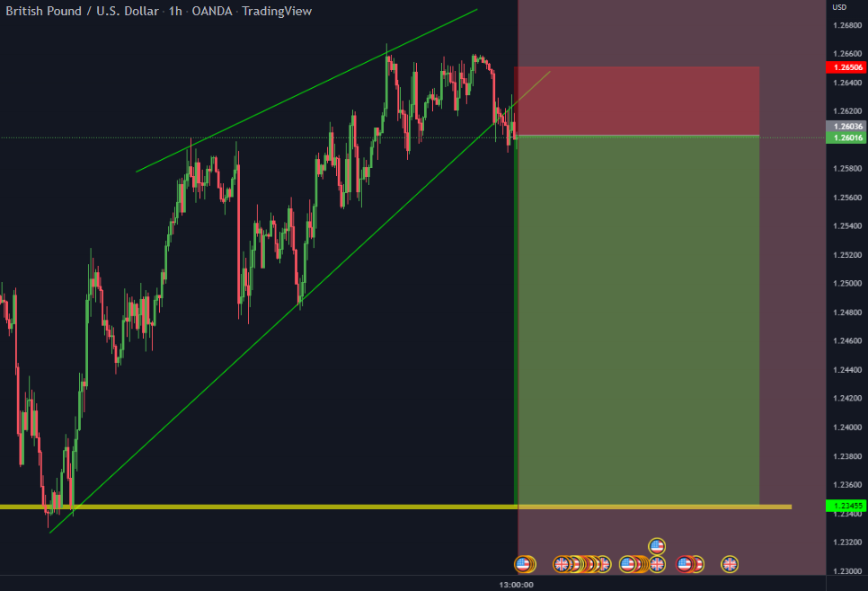This screenshot has height=591, width=868.
Task: Open the USD currency selector on price axis
Action: 839,7
